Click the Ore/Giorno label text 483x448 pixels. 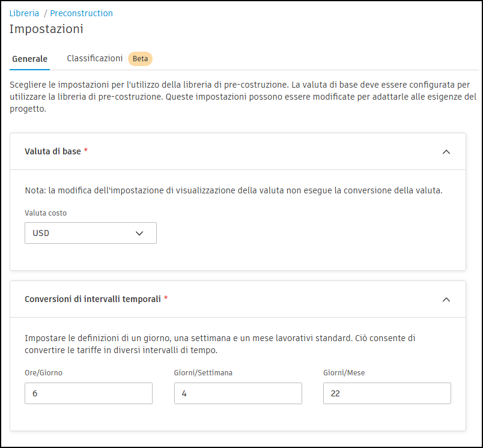[x=43, y=372]
